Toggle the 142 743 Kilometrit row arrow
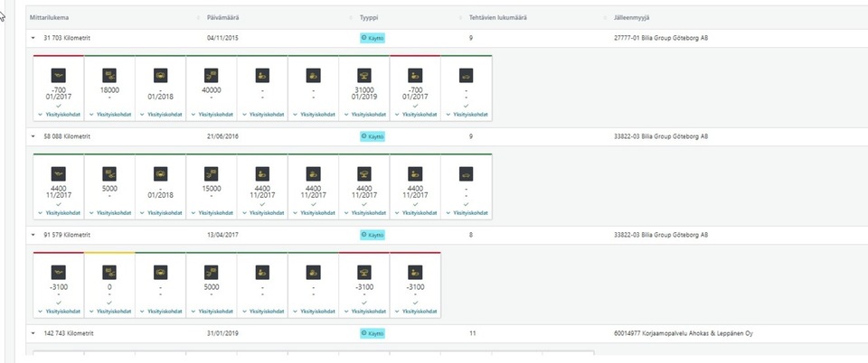Screen dimensions: 868x363 [33, 333]
